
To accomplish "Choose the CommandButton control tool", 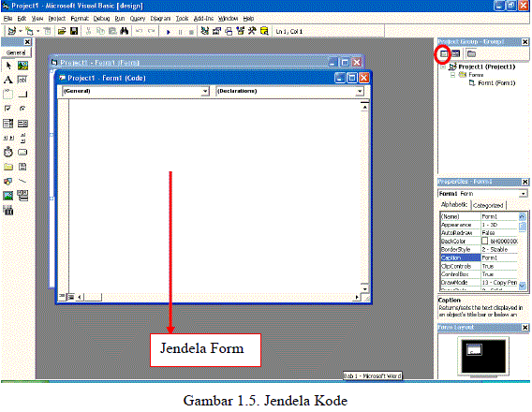I will [22, 94].
